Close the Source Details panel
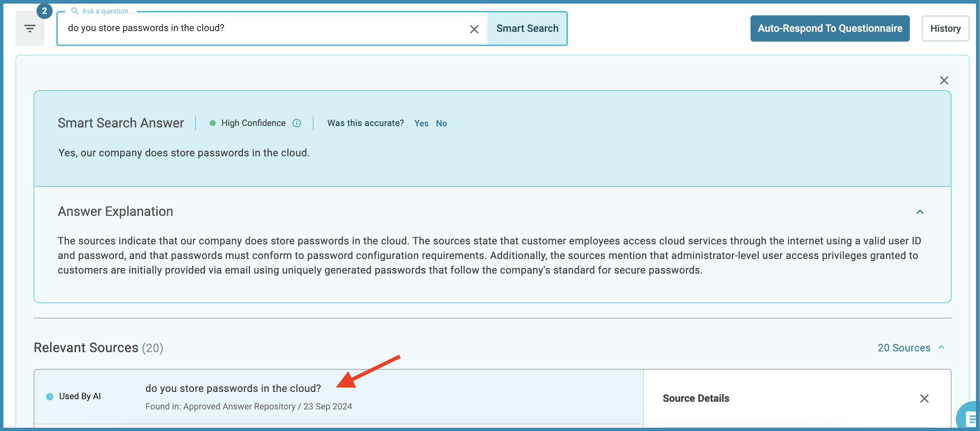Image resolution: width=980 pixels, height=431 pixels. (x=924, y=398)
